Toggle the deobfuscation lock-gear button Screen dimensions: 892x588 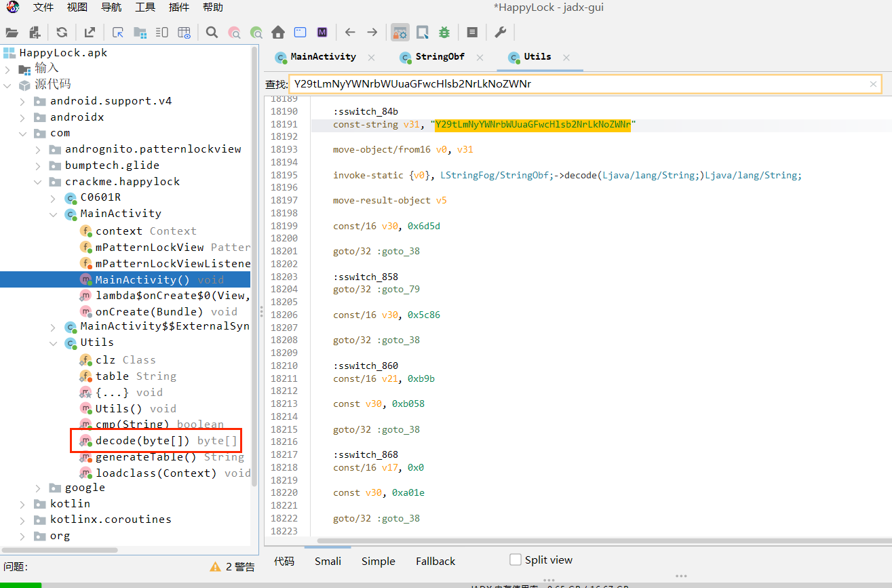(x=400, y=32)
